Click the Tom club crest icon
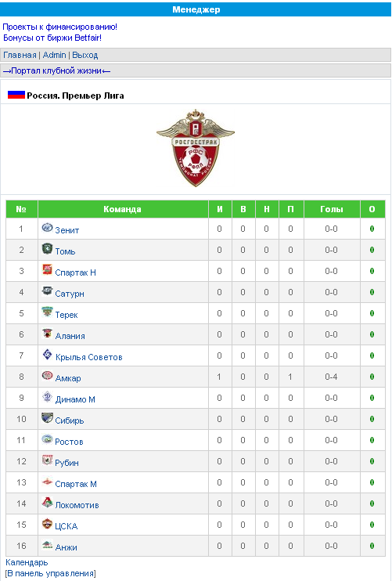This screenshot has width=392, height=581. [48, 249]
